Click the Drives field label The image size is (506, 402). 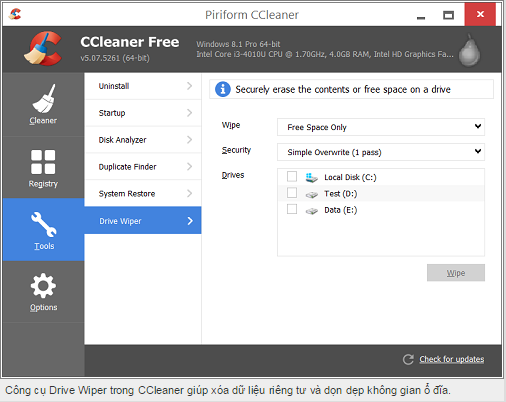pos(233,175)
